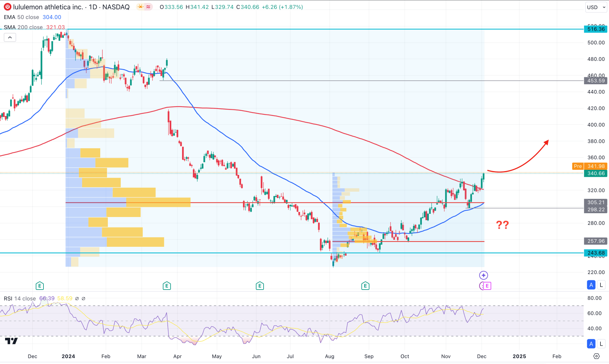Click the RSI average value 58.59
Screen dimensions: 609x364
click(65, 298)
